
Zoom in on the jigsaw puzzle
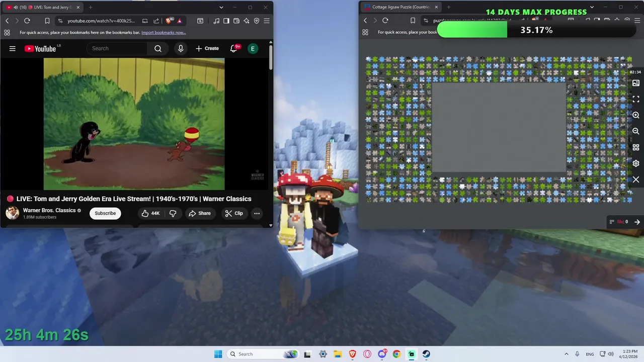click(x=636, y=115)
